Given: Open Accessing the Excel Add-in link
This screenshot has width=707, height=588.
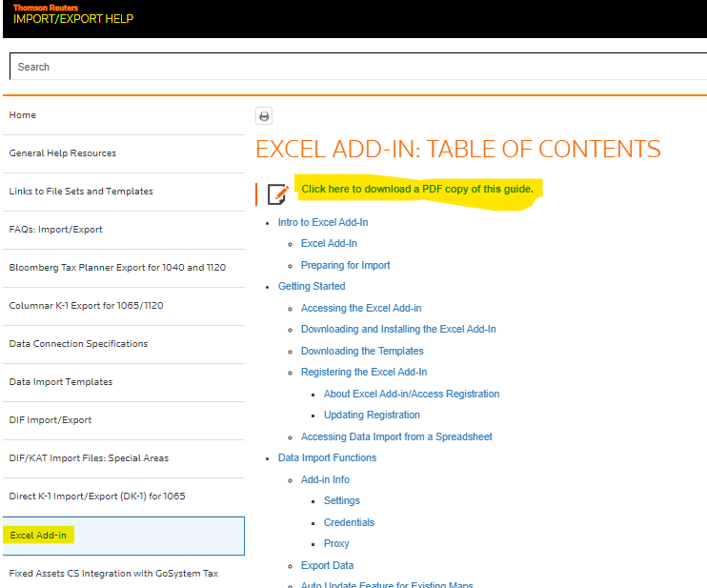Looking at the screenshot, I should (361, 308).
